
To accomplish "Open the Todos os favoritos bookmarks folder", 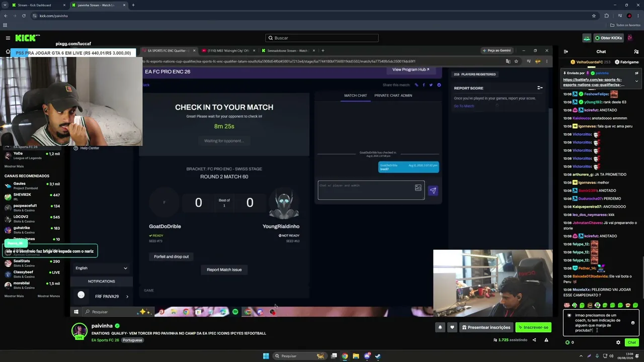I will pyautogui.click(x=625, y=25).
